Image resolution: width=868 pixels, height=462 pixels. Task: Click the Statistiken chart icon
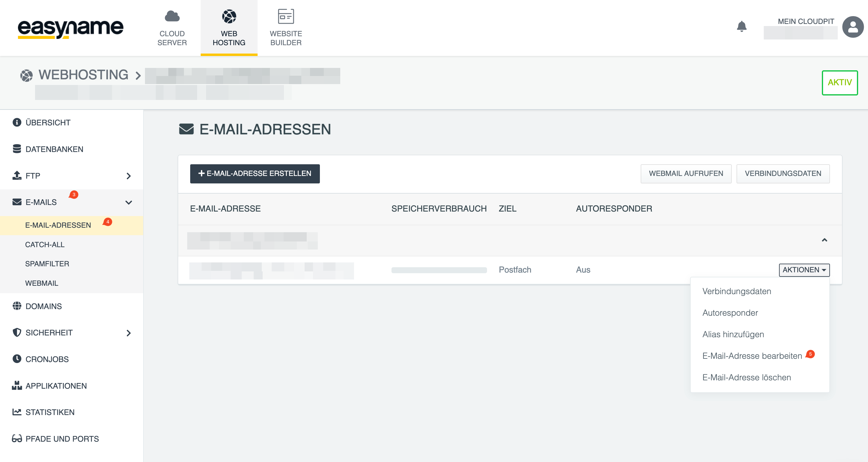coord(17,412)
